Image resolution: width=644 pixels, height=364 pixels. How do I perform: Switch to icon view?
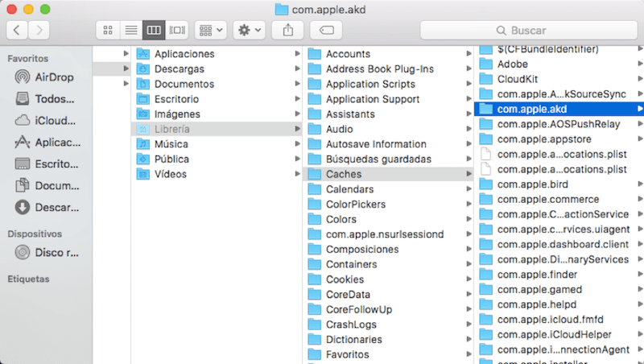click(x=108, y=30)
